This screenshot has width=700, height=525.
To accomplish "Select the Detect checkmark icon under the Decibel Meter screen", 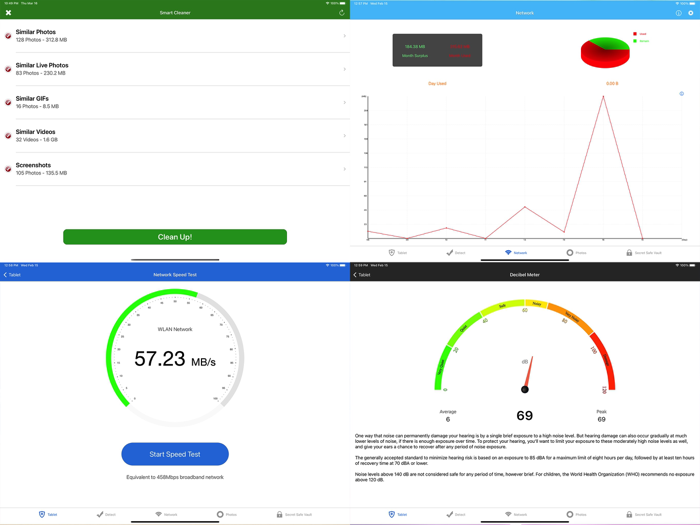I will [x=450, y=514].
